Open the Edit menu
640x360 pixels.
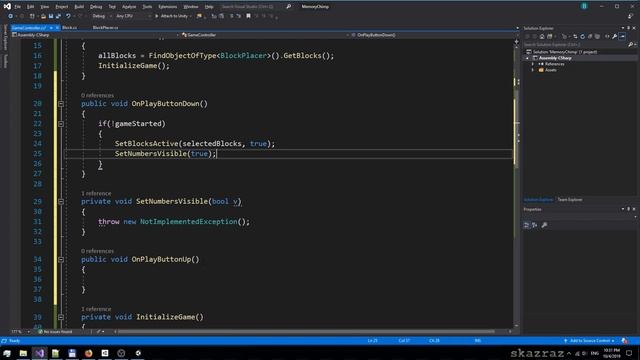click(x=31, y=7)
